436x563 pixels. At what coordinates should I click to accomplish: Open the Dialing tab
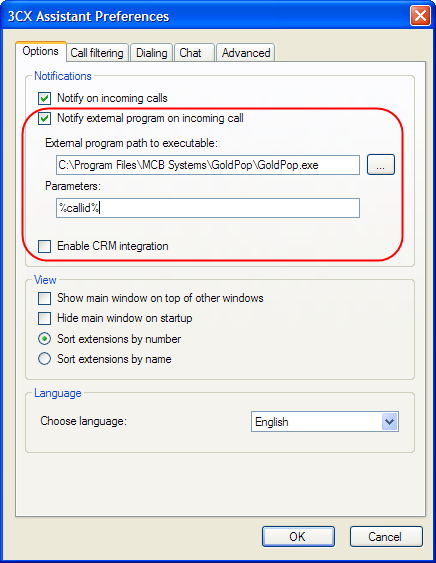pyautogui.click(x=152, y=53)
